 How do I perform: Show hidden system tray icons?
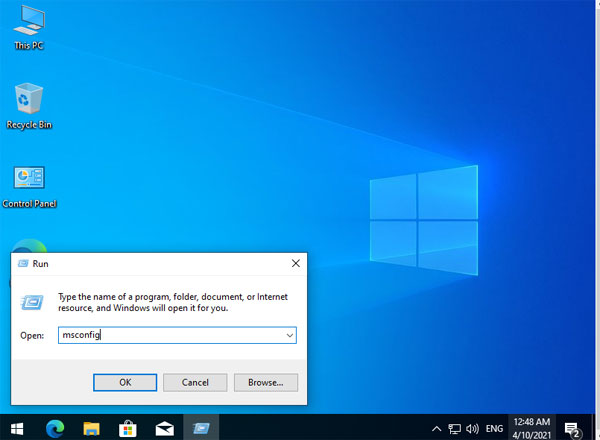point(436,427)
